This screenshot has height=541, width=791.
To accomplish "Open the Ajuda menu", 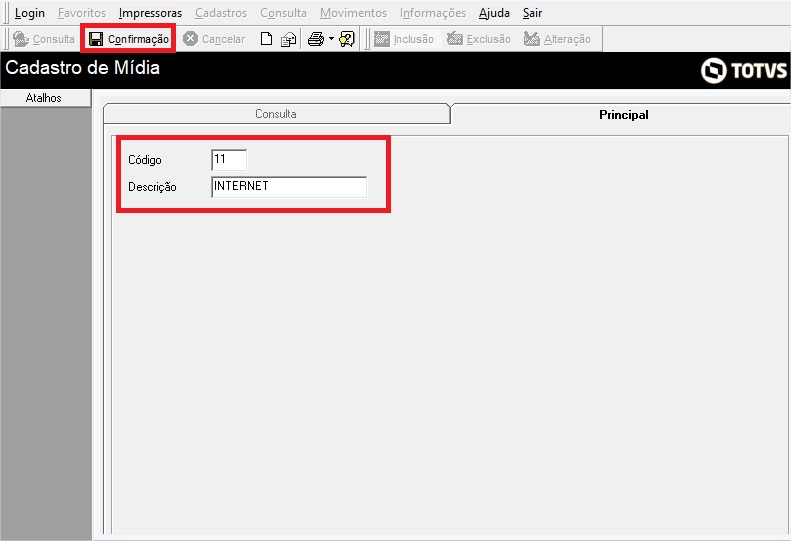I will click(494, 13).
